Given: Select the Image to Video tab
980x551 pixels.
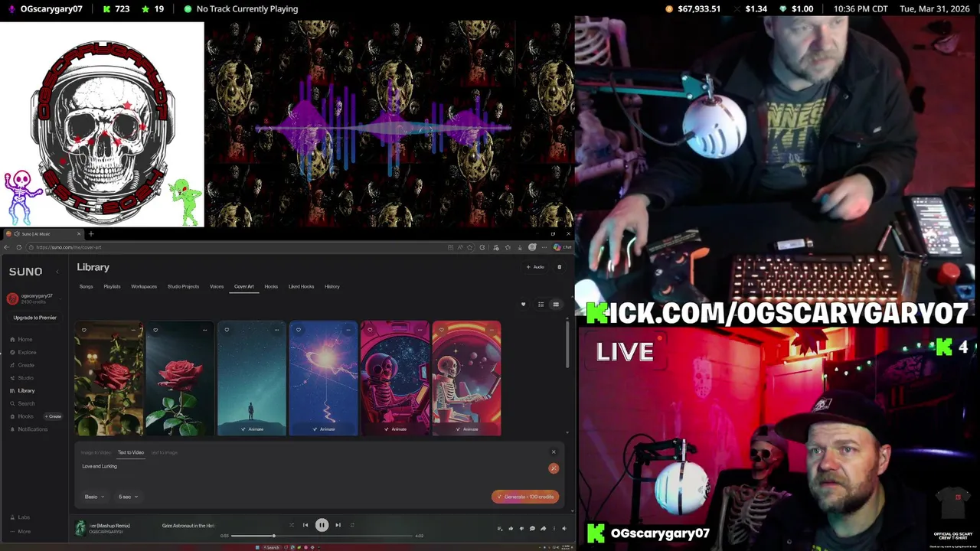Looking at the screenshot, I should [96, 452].
